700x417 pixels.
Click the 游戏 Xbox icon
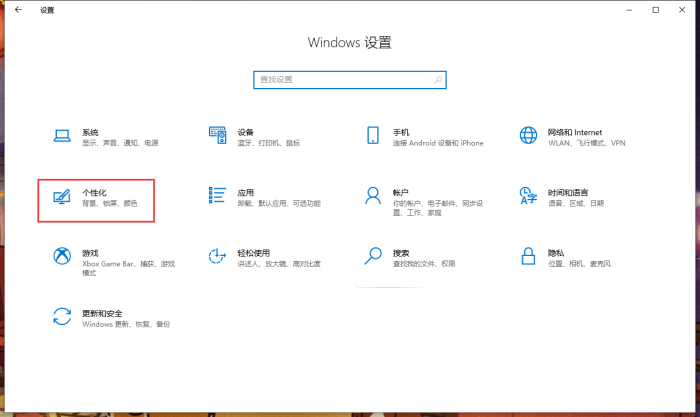pos(62,257)
